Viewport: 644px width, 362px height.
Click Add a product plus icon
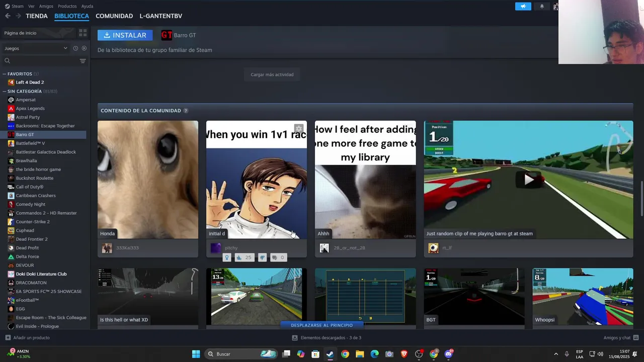coord(8,338)
